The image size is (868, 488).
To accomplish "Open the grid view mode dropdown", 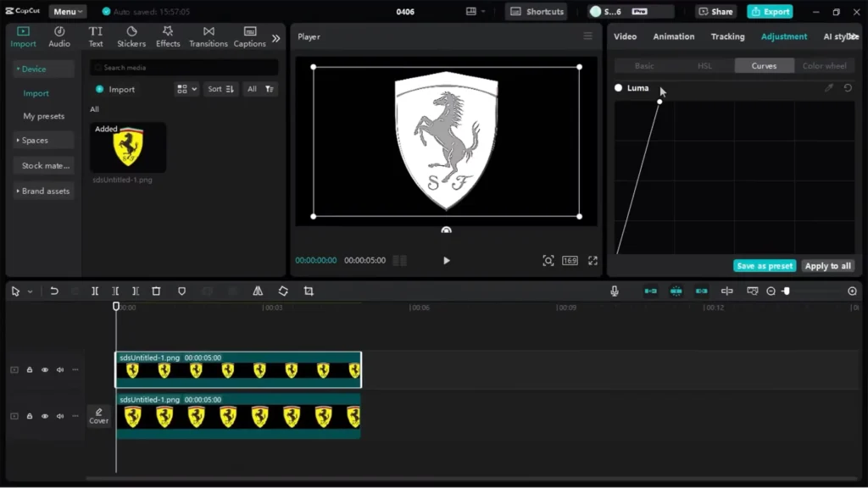I will 186,89.
